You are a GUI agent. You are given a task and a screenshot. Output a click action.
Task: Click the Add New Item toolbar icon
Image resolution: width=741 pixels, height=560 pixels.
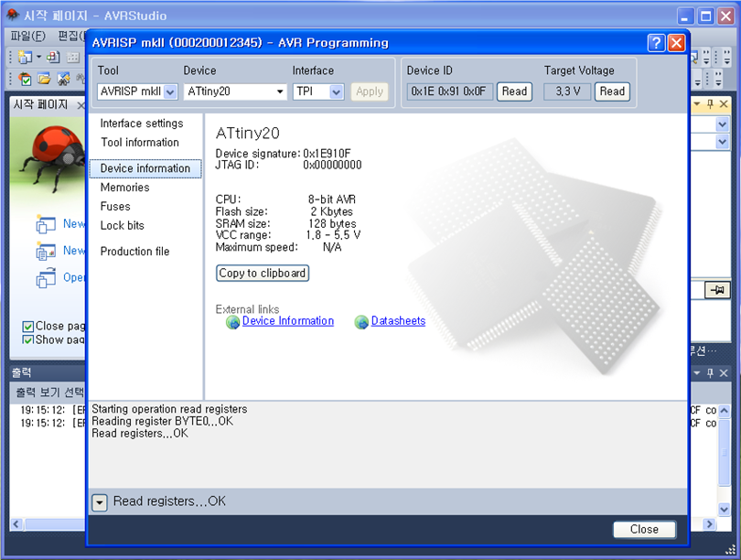[x=53, y=57]
